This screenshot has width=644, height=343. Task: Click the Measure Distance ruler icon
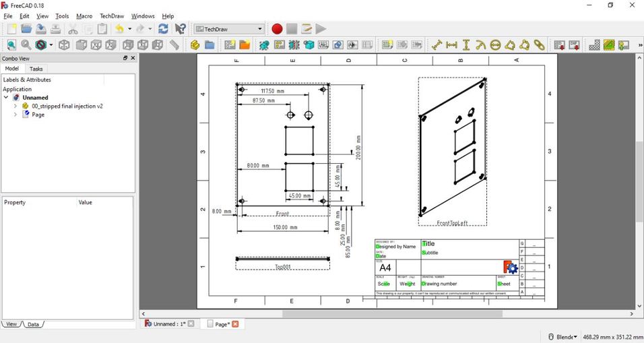click(x=174, y=44)
